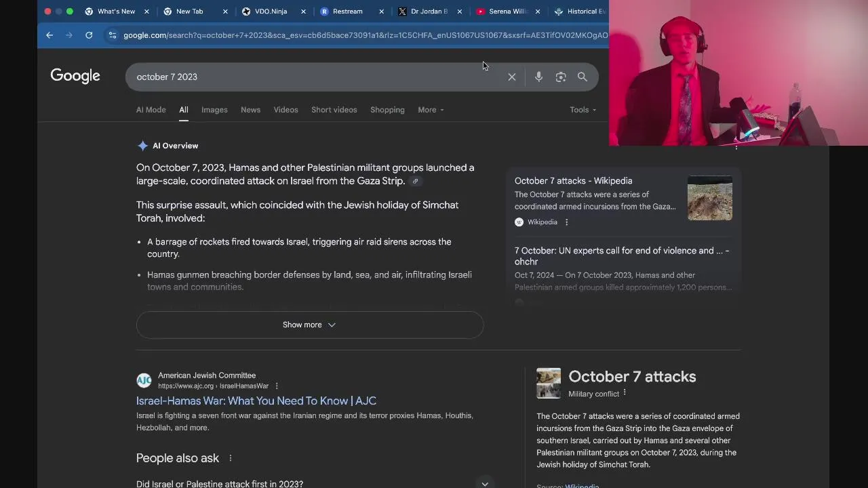Click the AI Overview sparkle icon
This screenshot has width=868, height=488.
tap(142, 146)
